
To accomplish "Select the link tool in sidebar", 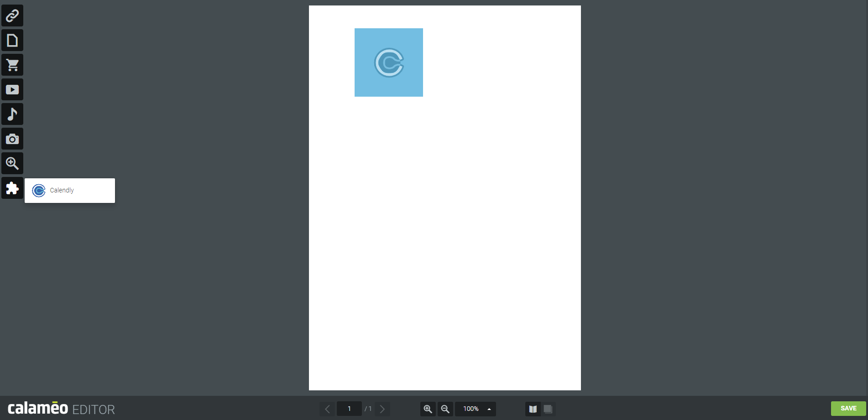I will click(12, 16).
